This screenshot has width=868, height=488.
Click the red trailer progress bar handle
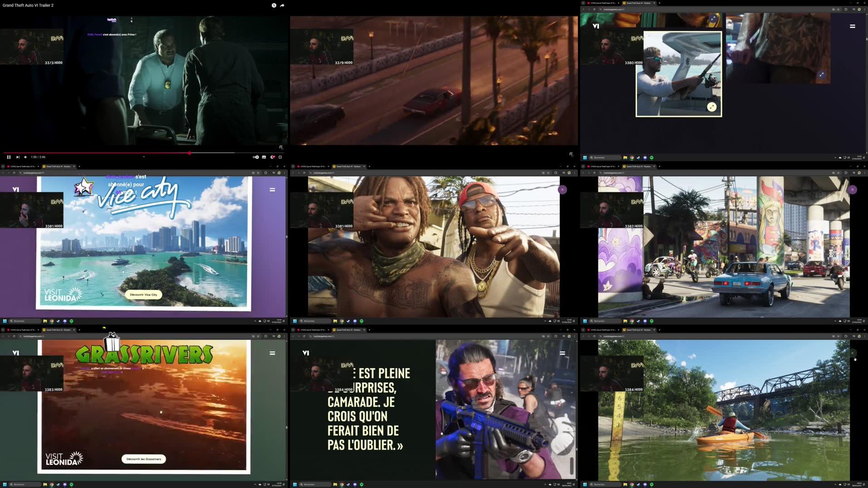[x=189, y=153]
